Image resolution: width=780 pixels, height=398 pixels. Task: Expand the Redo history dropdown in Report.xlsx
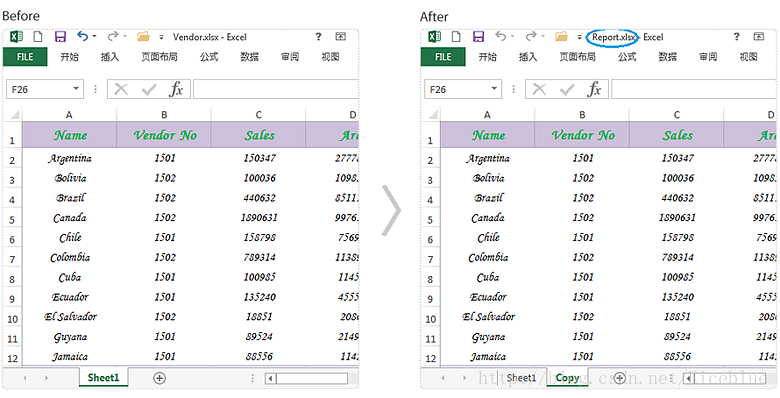coord(543,37)
